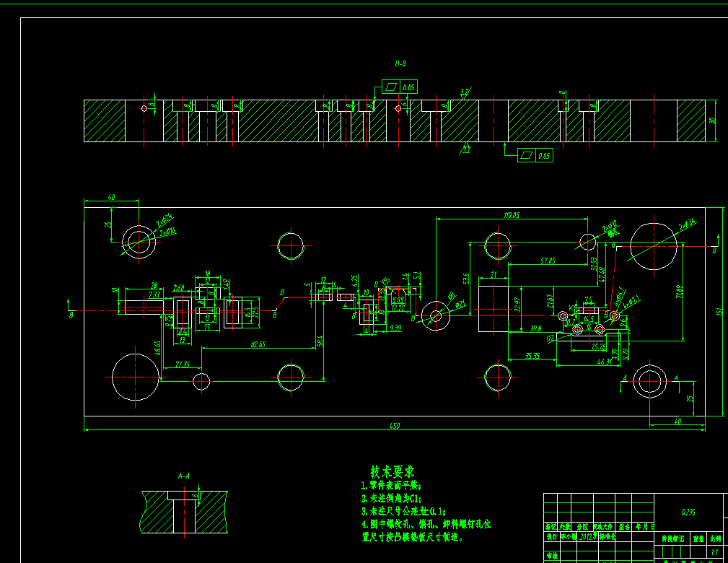Select the 450 overall length dimension
This screenshot has height=563, width=728.
[x=394, y=426]
